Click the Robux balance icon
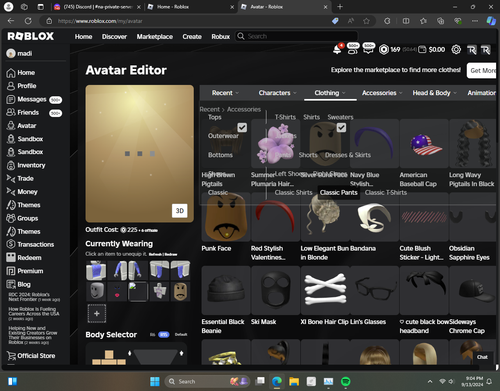 [384, 50]
